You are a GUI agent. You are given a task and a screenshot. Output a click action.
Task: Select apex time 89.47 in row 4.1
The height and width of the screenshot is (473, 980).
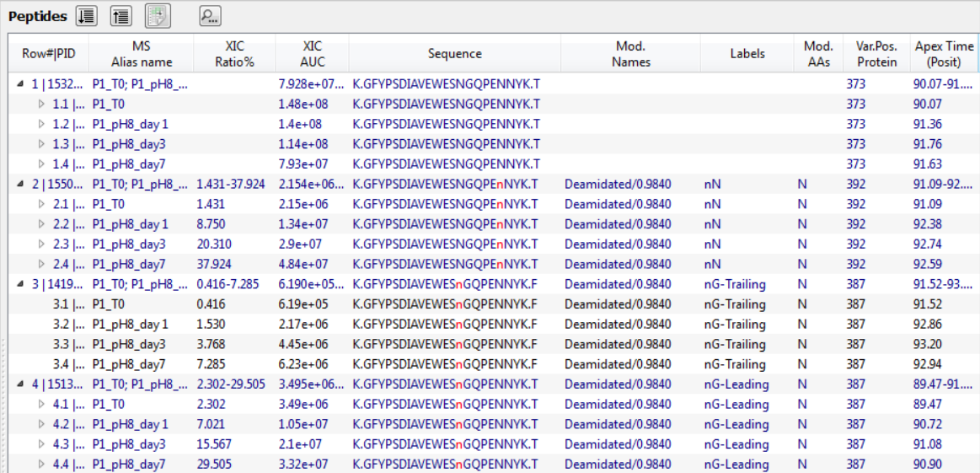[x=927, y=404]
